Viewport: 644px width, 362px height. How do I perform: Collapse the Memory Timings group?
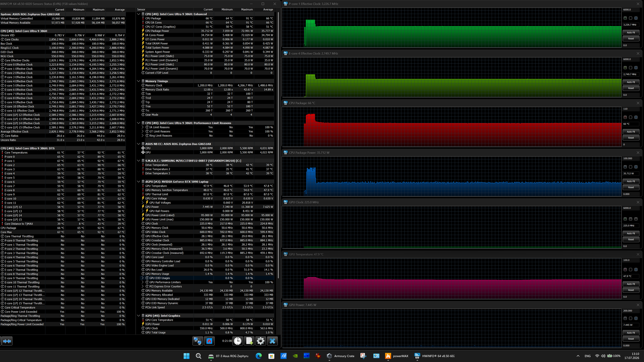coord(138,81)
